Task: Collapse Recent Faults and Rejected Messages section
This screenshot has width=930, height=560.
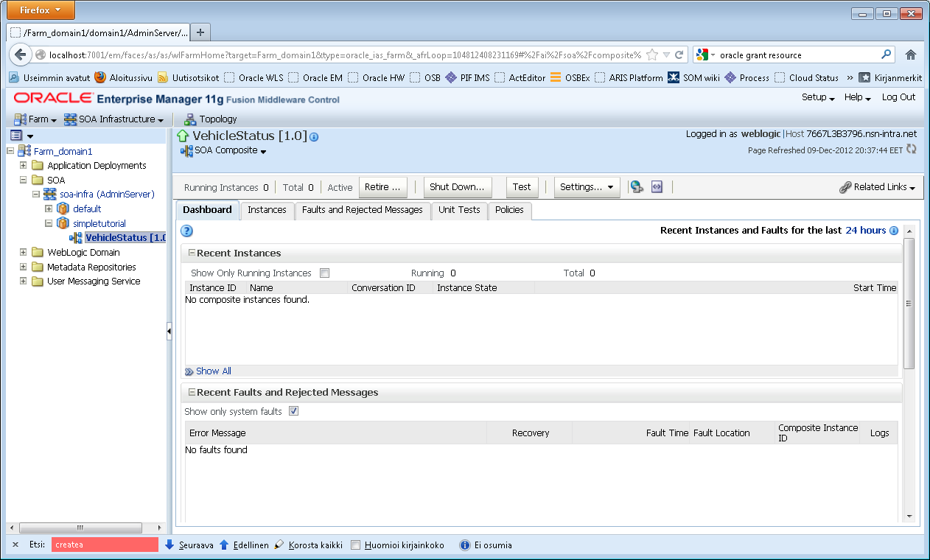Action: click(x=192, y=392)
